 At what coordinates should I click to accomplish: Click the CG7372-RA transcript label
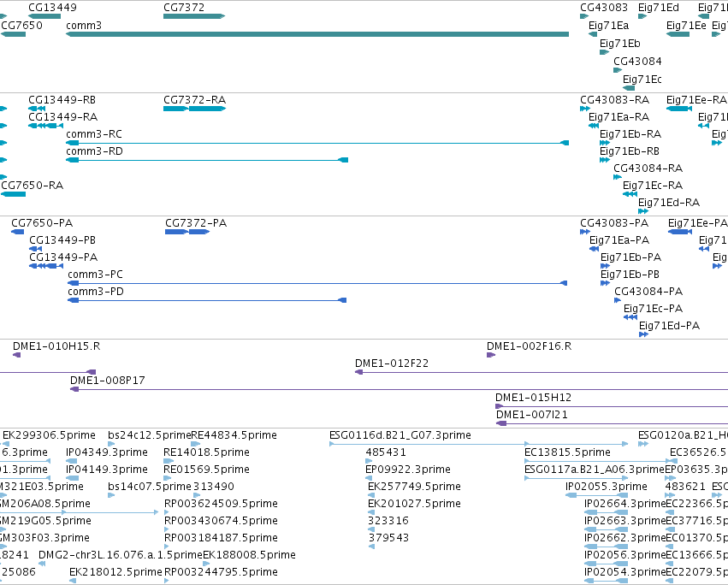pos(194,100)
